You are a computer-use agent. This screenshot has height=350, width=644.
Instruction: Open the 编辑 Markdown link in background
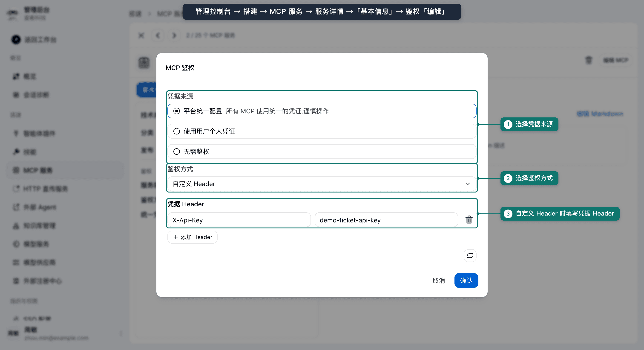600,114
